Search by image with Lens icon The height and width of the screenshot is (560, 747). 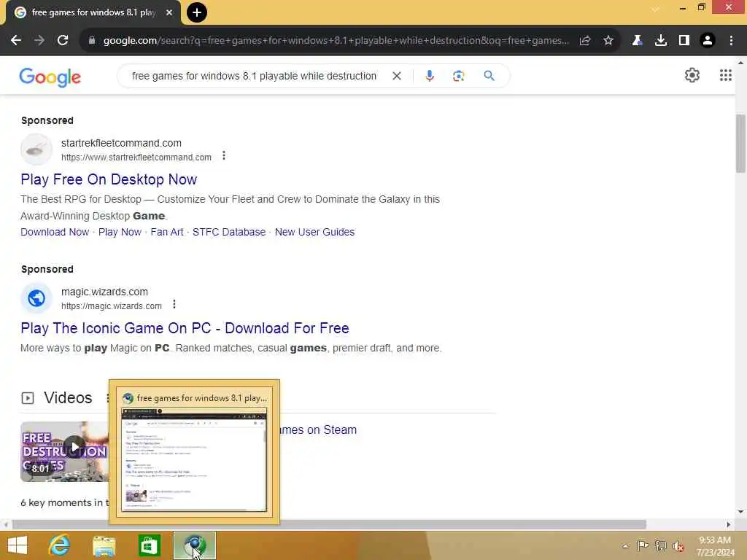click(x=458, y=76)
